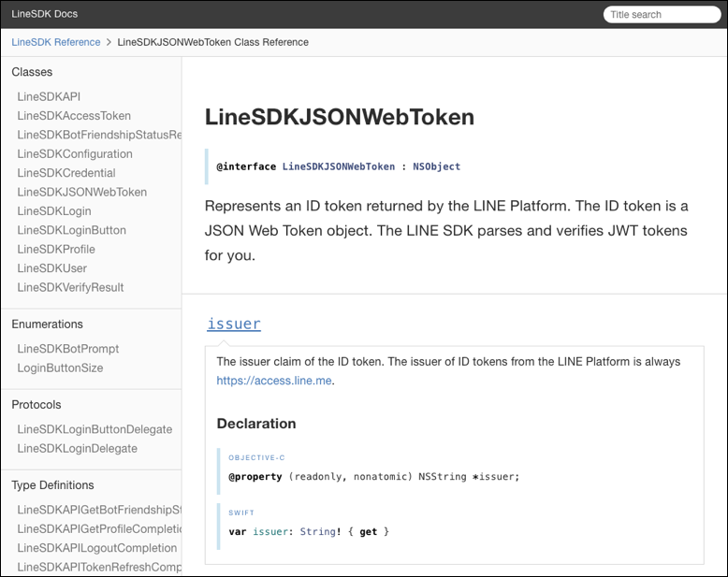The image size is (728, 577).
Task: Open LoginButtonSize enumeration
Action: point(61,368)
